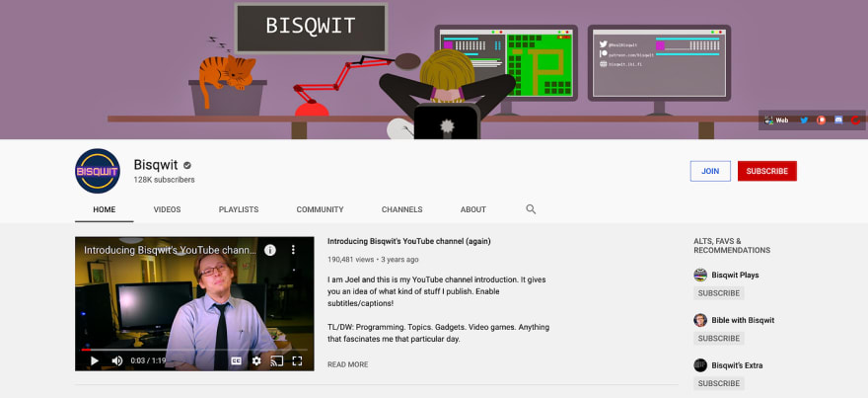
Task: Cast the video to a device
Action: tap(277, 360)
